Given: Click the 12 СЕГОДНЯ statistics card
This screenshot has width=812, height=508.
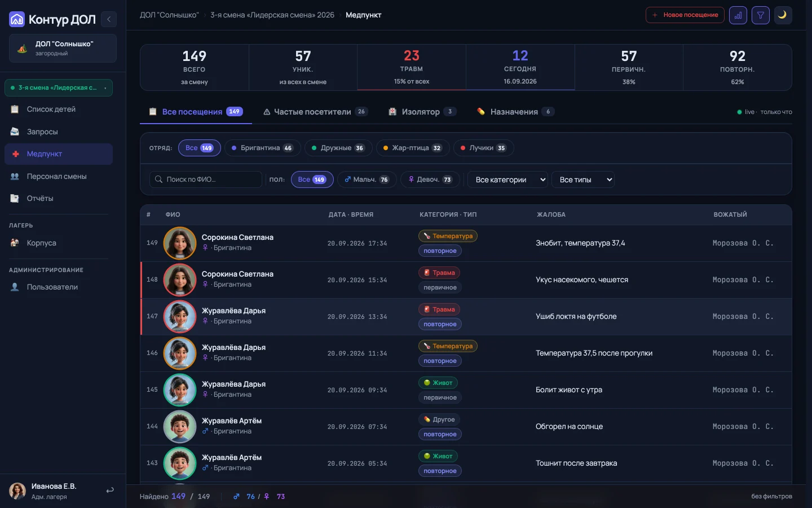Looking at the screenshot, I should [x=520, y=67].
